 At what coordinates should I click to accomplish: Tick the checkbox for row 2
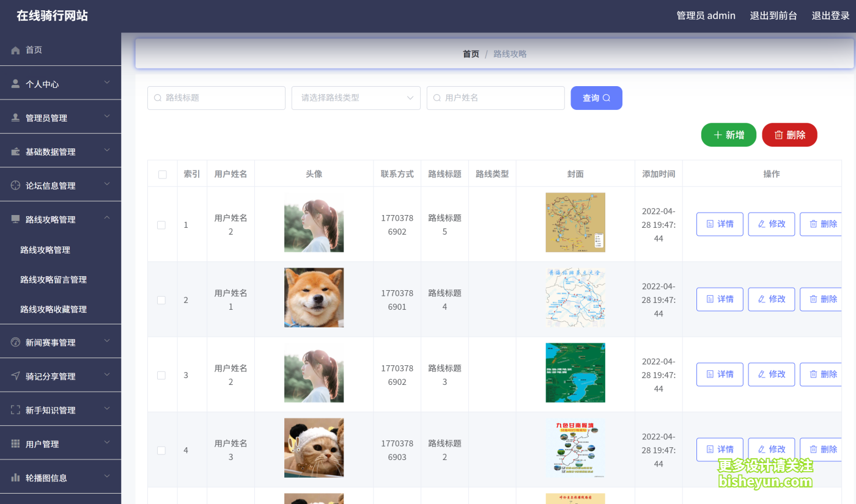[161, 299]
